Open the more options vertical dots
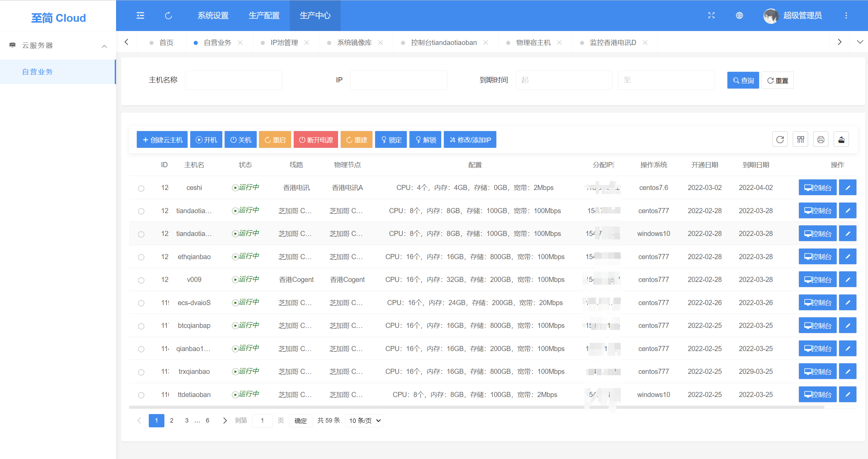Screen dimensions: 868x459 click(x=846, y=15)
